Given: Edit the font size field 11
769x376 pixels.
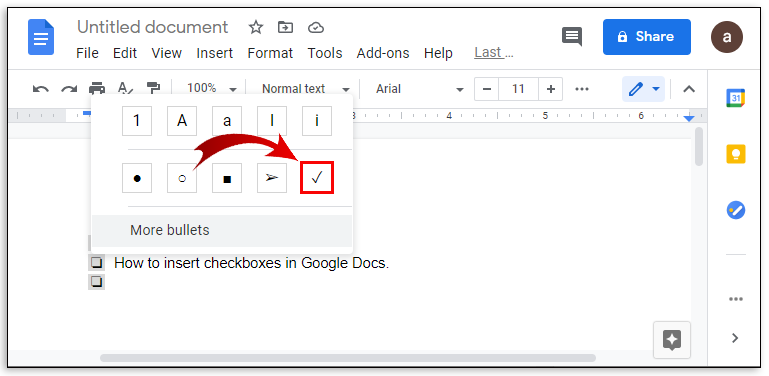Looking at the screenshot, I should point(518,89).
